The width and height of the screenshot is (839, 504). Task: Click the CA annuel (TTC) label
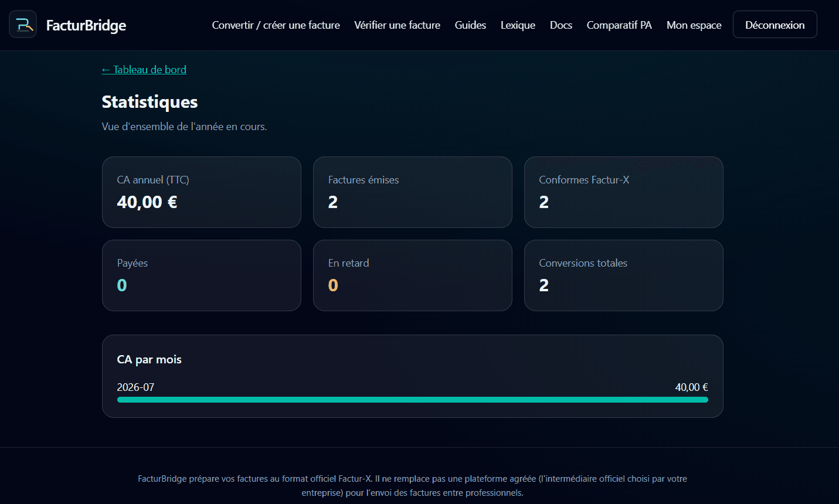(153, 180)
